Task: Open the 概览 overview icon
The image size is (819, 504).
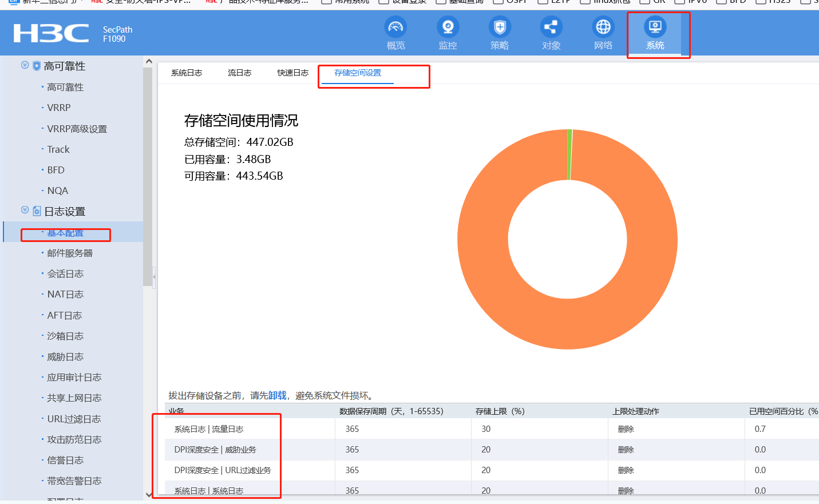Action: 395,27
